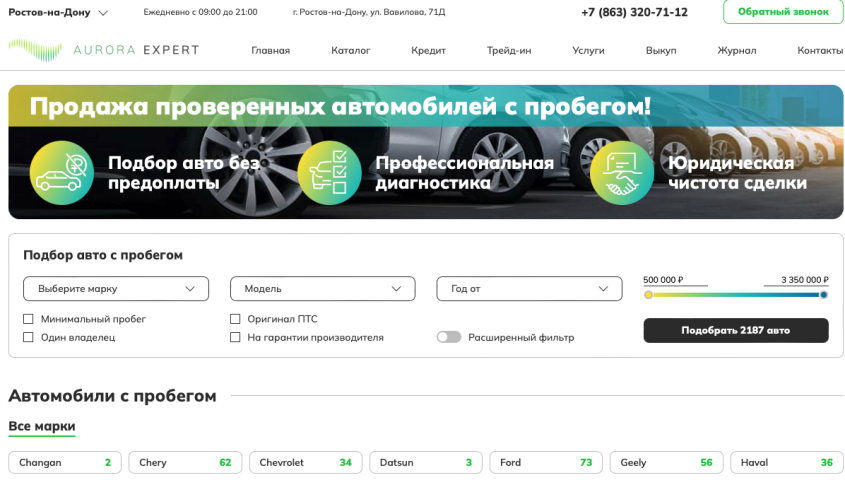Click the promo banner headline Продажа проверенных автомобилей
845x480 pixels.
pyautogui.click(x=340, y=106)
